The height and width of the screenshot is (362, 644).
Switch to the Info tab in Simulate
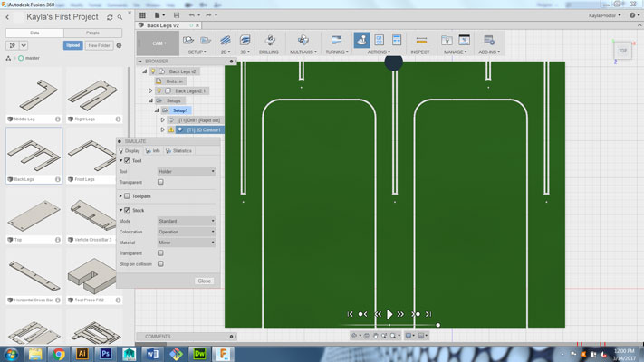(x=153, y=150)
